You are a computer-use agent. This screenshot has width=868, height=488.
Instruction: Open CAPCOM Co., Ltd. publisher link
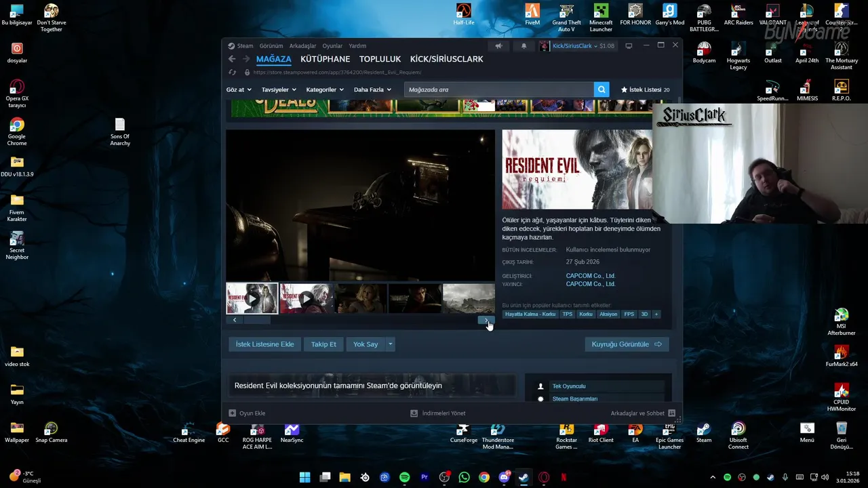(x=591, y=284)
